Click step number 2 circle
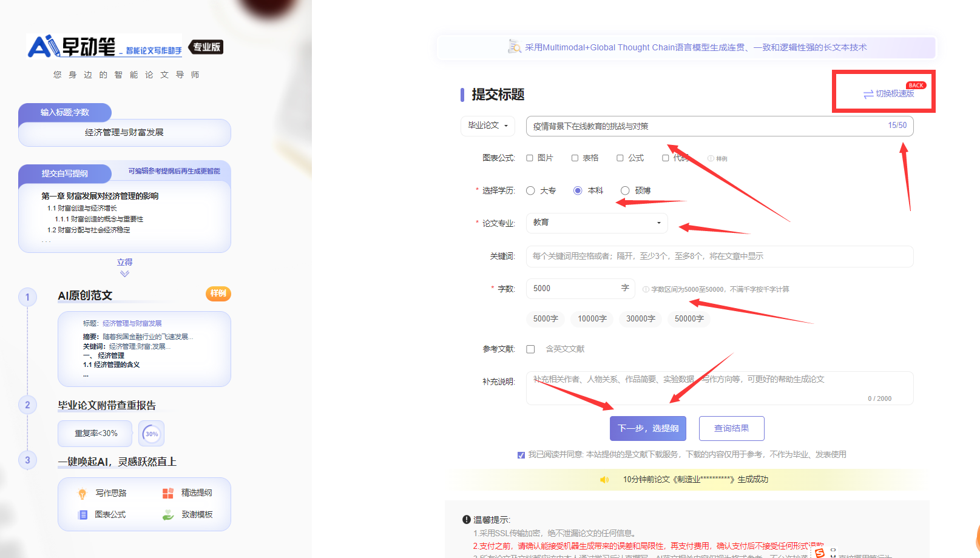This screenshot has height=558, width=980. tap(27, 405)
